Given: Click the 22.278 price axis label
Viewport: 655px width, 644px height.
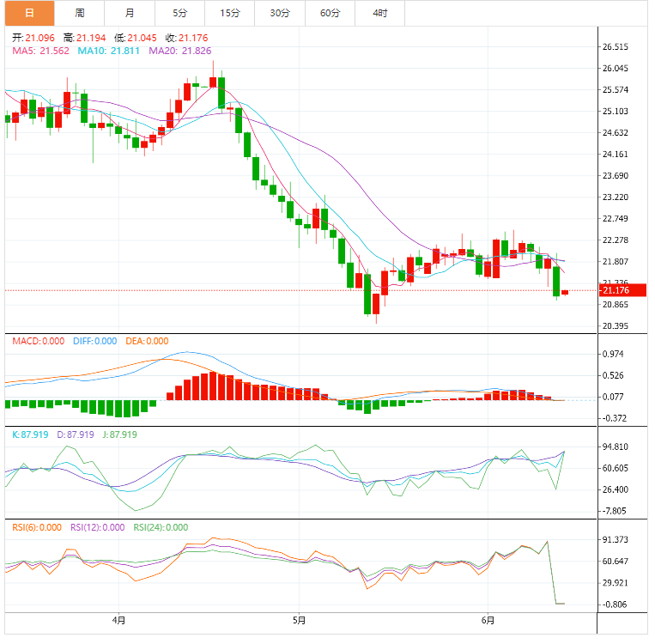Looking at the screenshot, I should (616, 240).
